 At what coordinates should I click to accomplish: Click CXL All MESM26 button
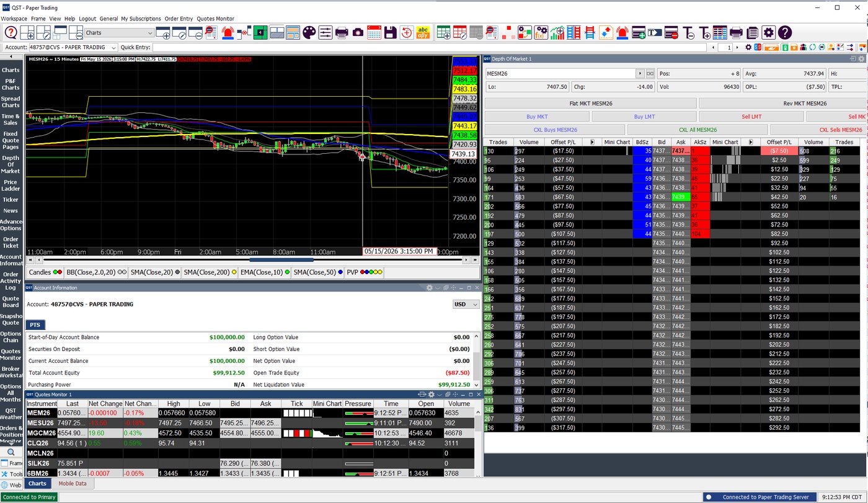pyautogui.click(x=697, y=130)
